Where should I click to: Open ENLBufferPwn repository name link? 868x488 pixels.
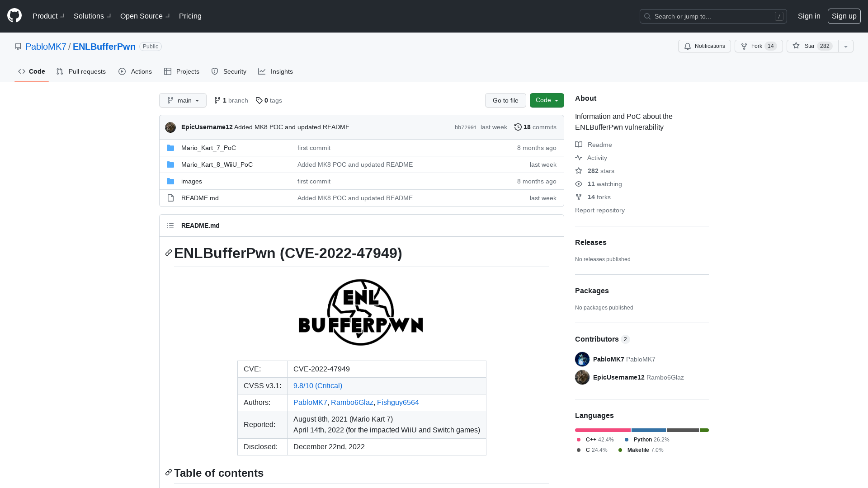point(104,47)
